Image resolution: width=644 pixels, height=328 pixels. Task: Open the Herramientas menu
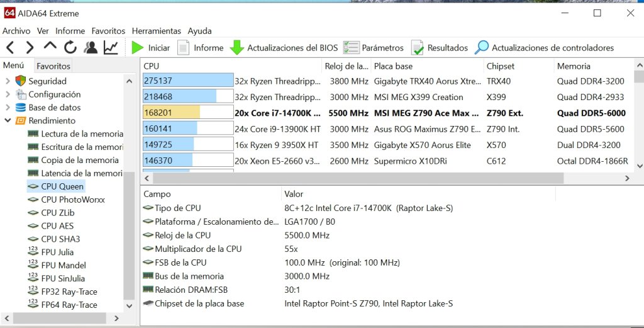[x=157, y=31]
